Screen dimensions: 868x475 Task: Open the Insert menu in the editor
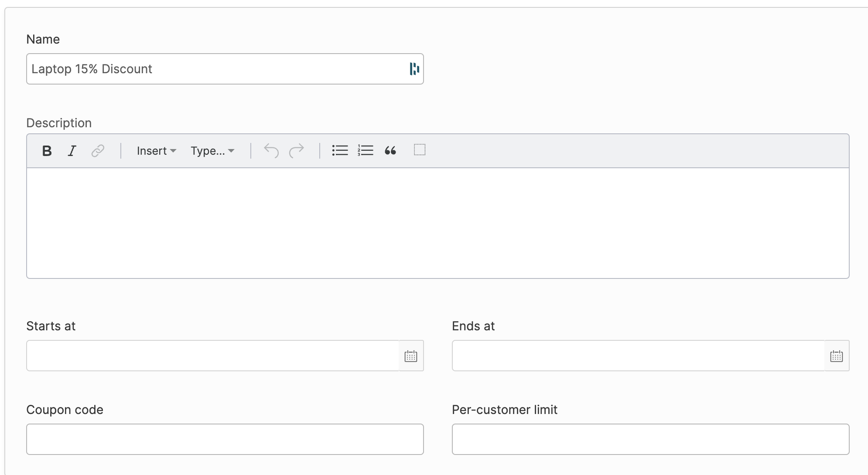click(156, 151)
